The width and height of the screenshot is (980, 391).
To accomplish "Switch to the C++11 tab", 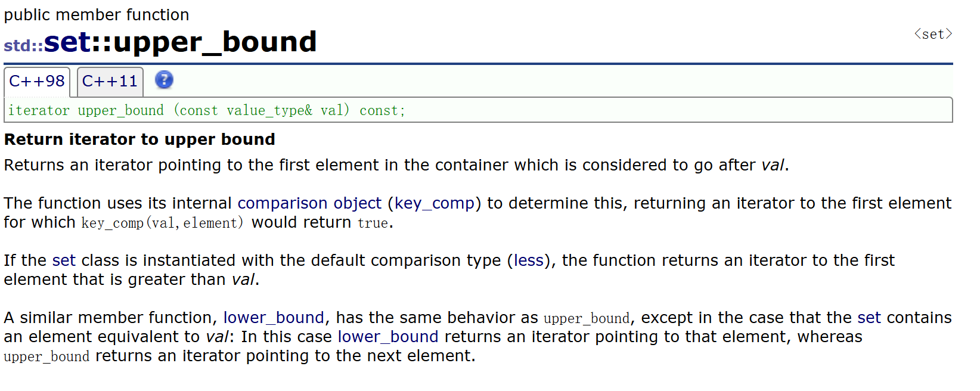I will (x=110, y=82).
